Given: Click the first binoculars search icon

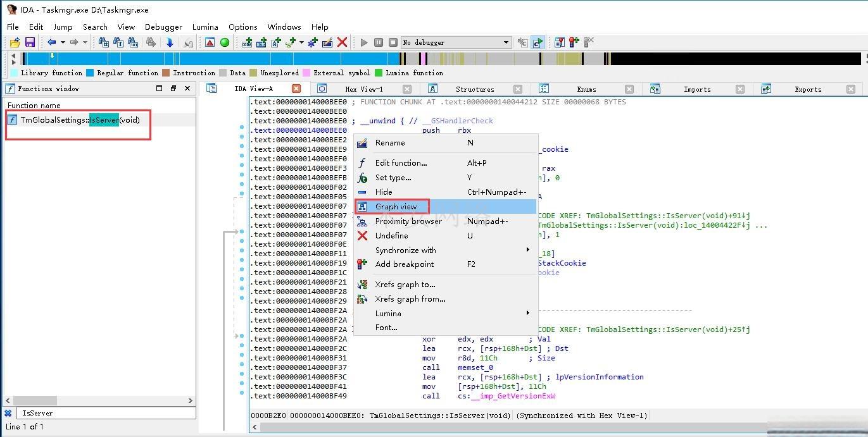Looking at the screenshot, I should pyautogui.click(x=104, y=42).
